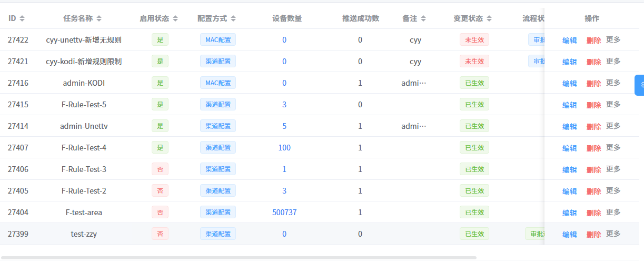Open 更多 for F-test-area
Viewport: 644px width, 263px height.
(x=613, y=212)
